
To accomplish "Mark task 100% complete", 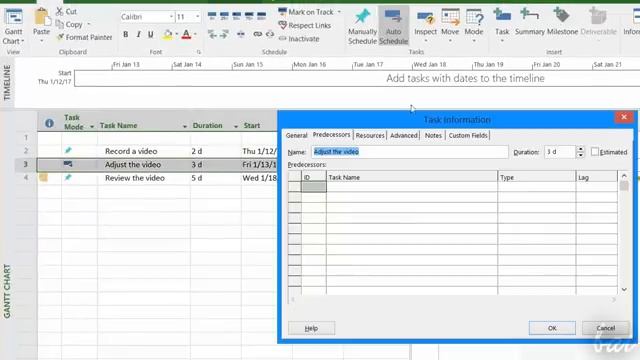I will tap(262, 16).
